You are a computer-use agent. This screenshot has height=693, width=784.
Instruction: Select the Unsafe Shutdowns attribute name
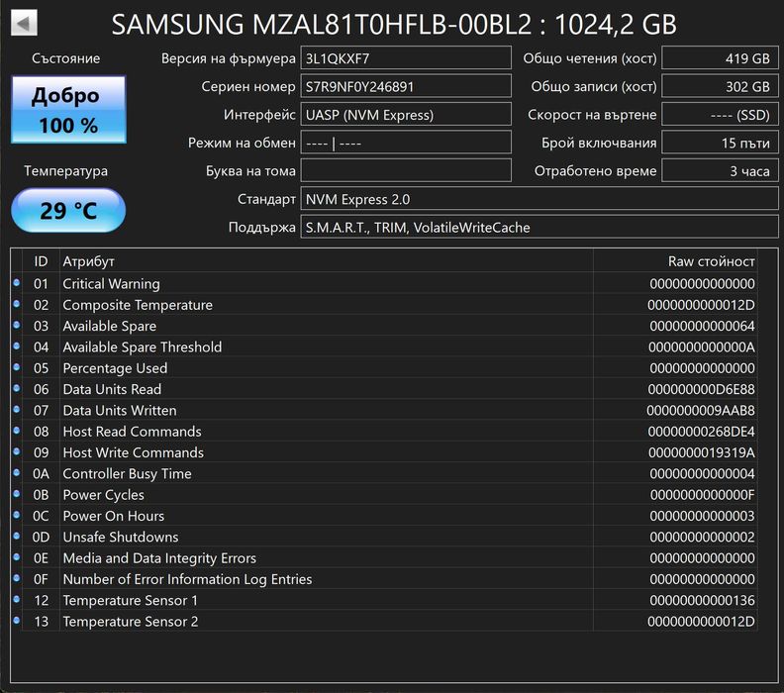[x=121, y=537]
